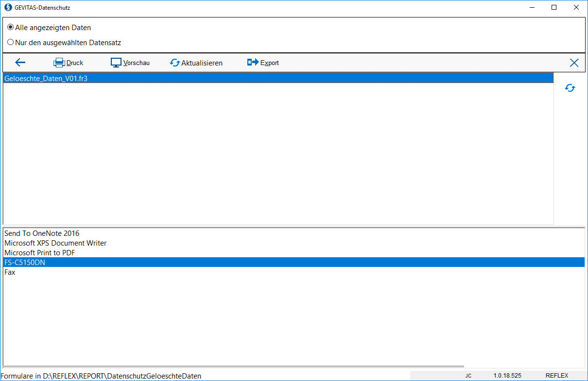Viewport: 588px width, 381px height.
Task: Choose 'Microsoft Print to PDF' printer
Action: [294, 253]
